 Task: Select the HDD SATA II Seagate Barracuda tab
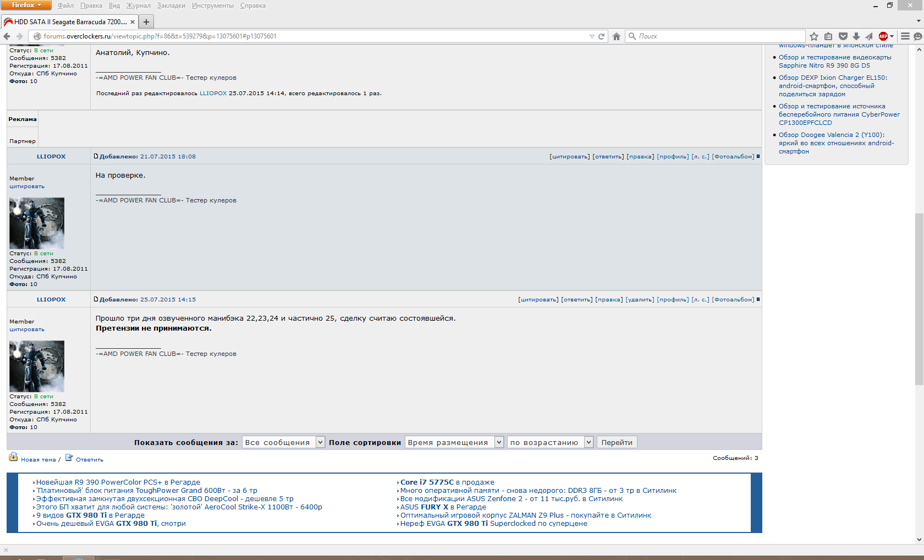click(x=70, y=22)
